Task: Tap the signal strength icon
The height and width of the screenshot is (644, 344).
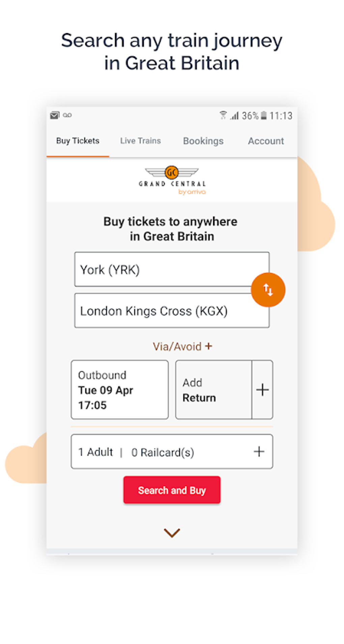Action: 235,116
